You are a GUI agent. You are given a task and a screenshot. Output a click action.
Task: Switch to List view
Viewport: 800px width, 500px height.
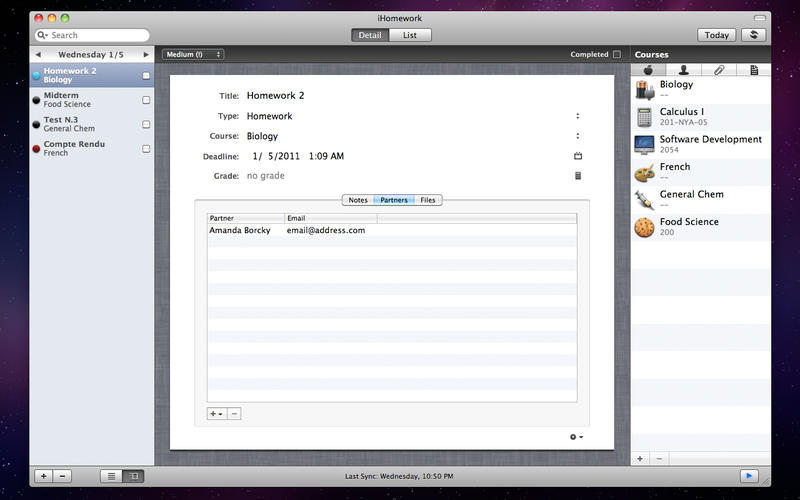pyautogui.click(x=410, y=35)
